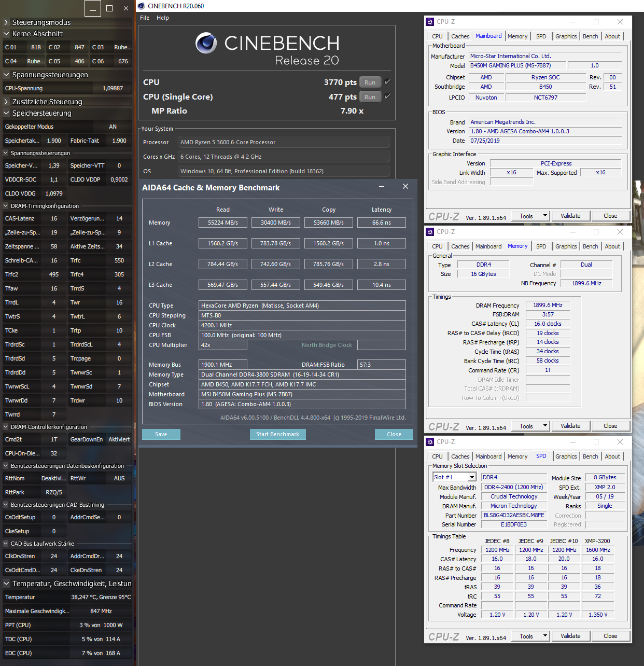Click the AIDA64 Close button
The height and width of the screenshot is (666, 644).
tap(394, 434)
